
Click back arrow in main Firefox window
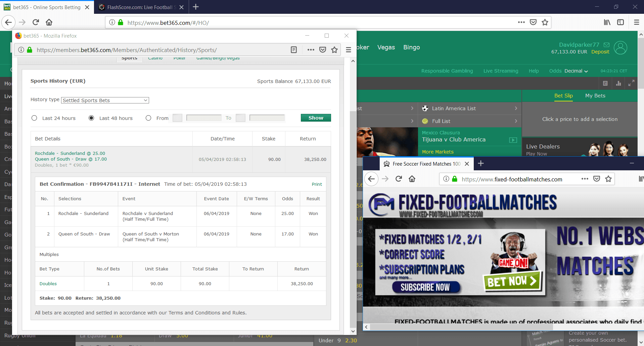click(x=8, y=23)
